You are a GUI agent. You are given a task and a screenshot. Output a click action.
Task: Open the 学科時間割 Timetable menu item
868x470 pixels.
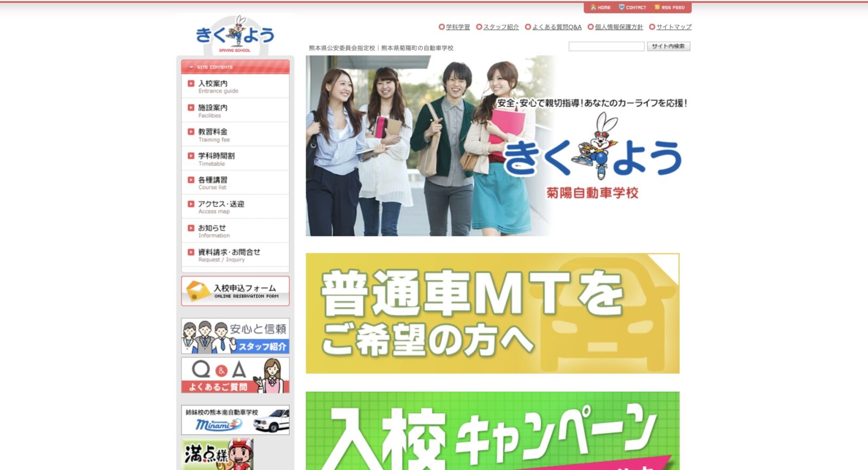click(235, 159)
